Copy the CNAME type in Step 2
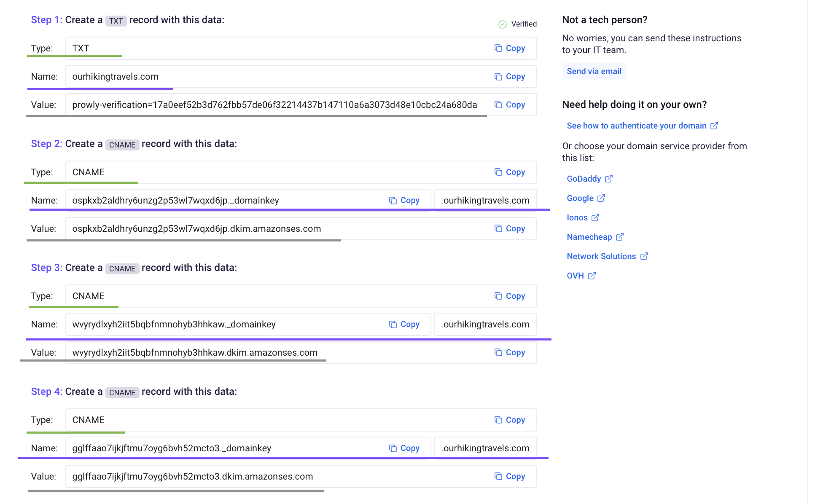The height and width of the screenshot is (504, 823). (x=509, y=172)
